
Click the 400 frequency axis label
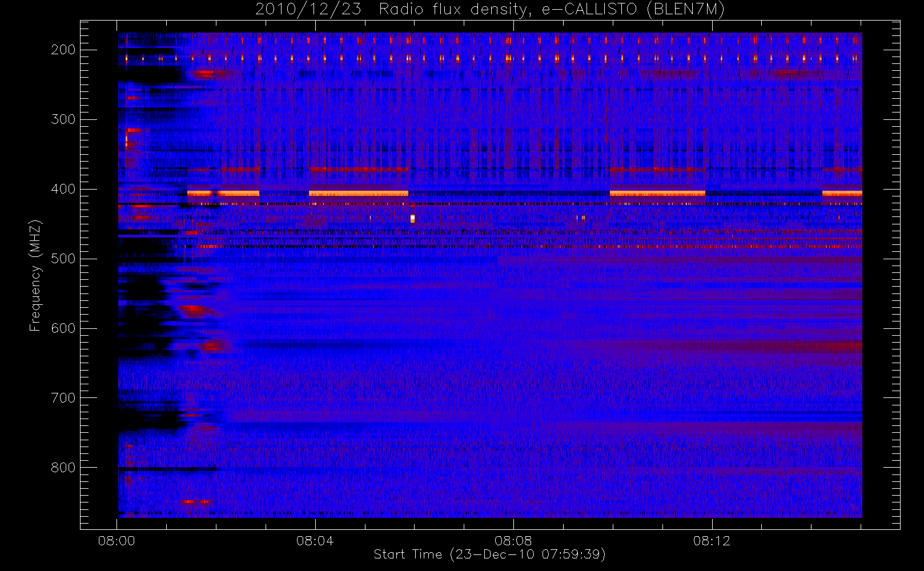click(63, 189)
